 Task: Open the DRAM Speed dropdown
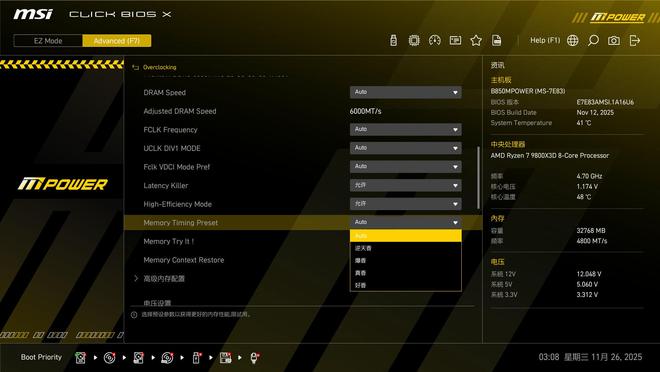pos(405,92)
